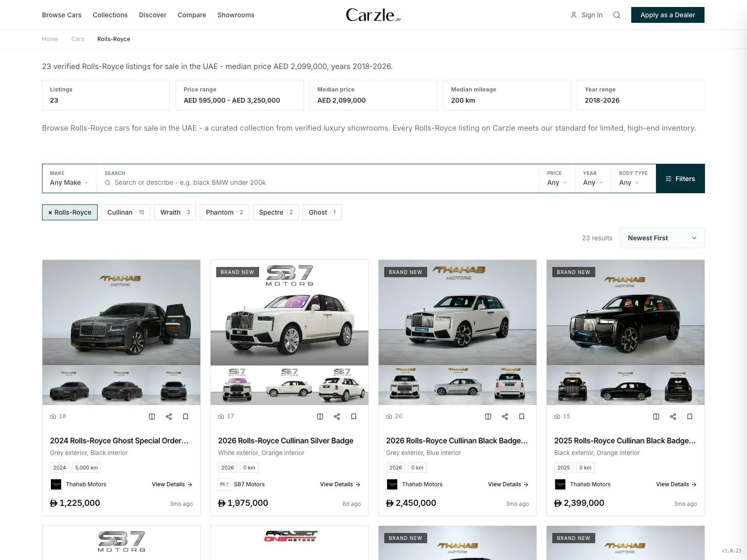View Details of Cullinan Silver Badge
747x560 pixels.
(x=340, y=484)
